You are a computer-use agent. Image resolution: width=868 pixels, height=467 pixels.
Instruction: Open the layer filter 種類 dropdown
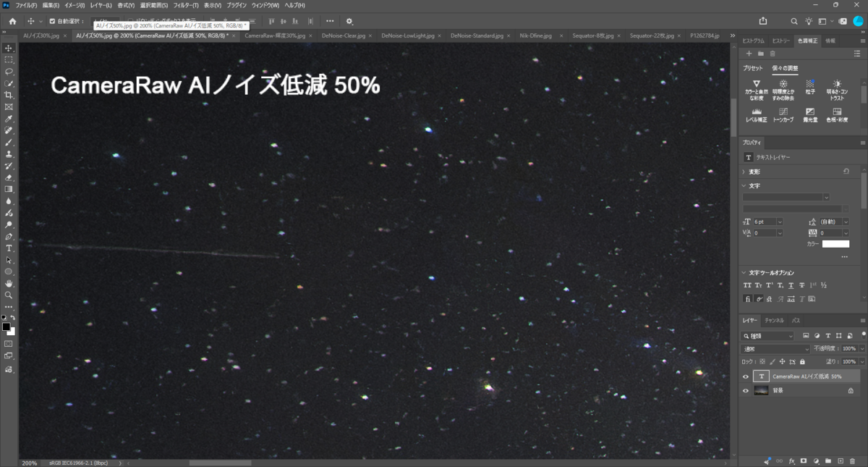pos(768,336)
